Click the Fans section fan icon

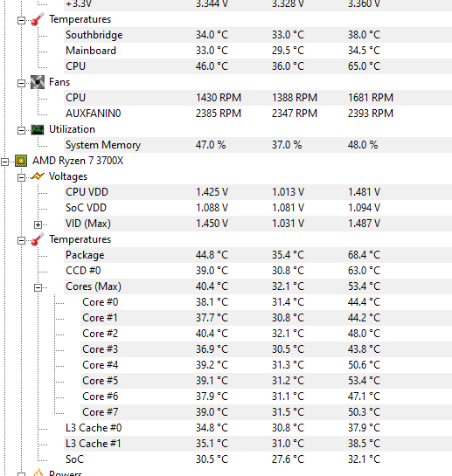click(x=38, y=82)
